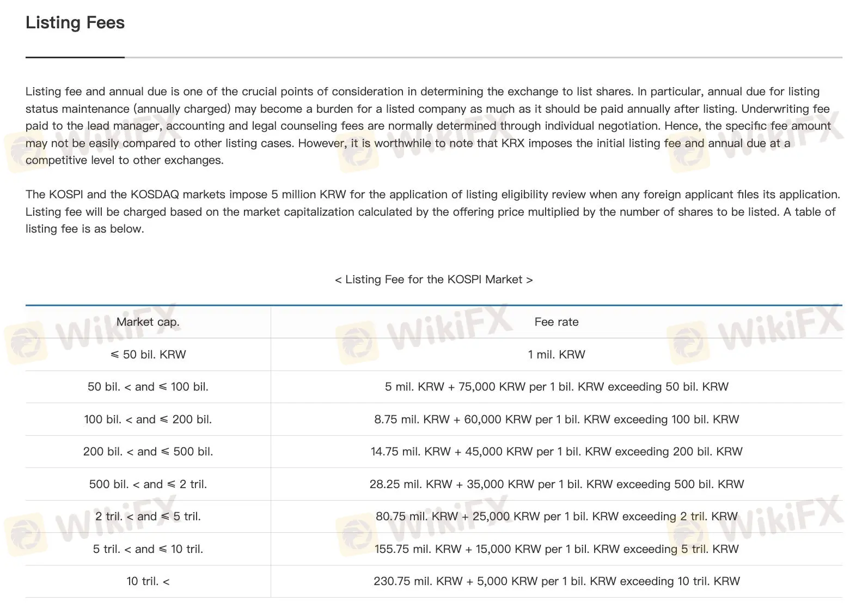Click the 230.75 mil. KRW fee rate cell
The image size is (868, 608).
pyautogui.click(x=556, y=581)
